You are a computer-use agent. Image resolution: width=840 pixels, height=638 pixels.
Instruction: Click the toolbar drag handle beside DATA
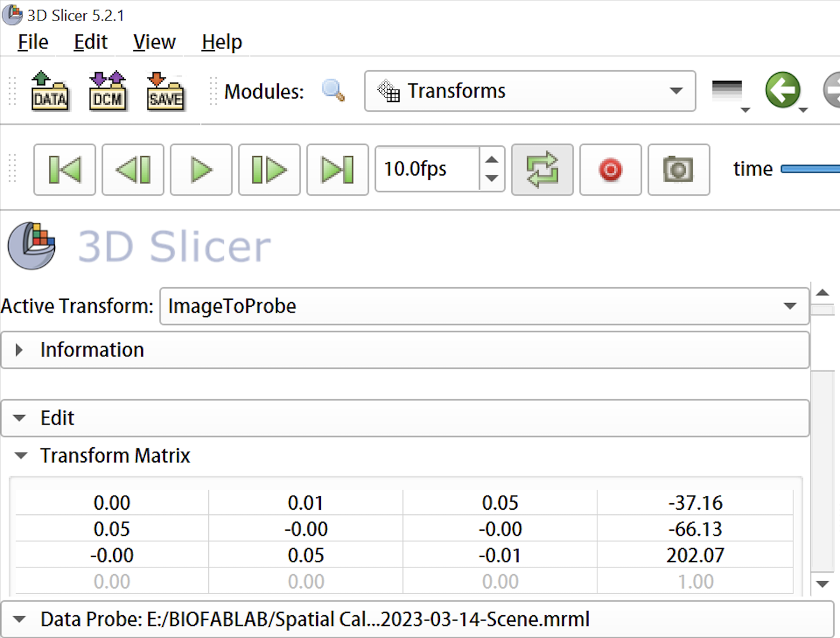coord(12,91)
